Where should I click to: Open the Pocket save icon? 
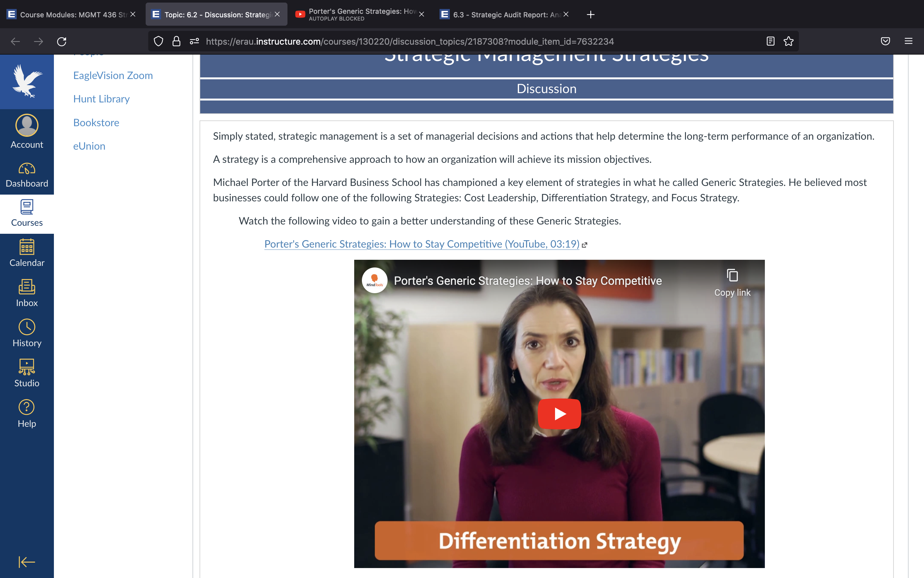(x=886, y=41)
